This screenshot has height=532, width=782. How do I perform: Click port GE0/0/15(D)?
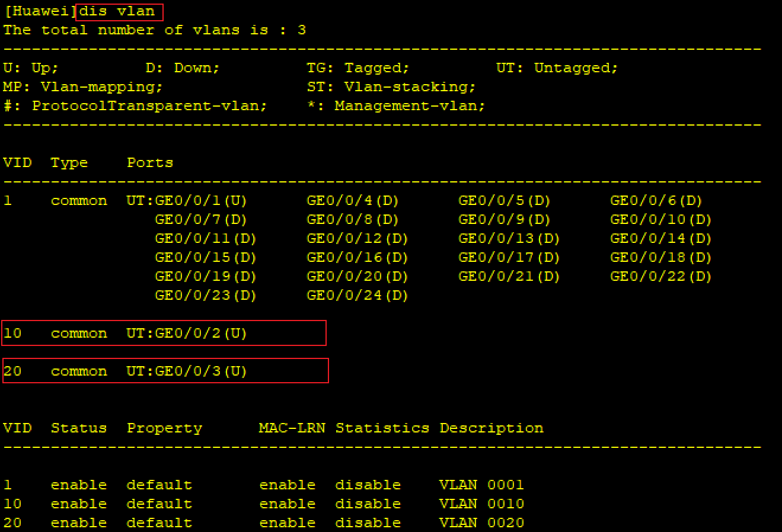point(205,258)
